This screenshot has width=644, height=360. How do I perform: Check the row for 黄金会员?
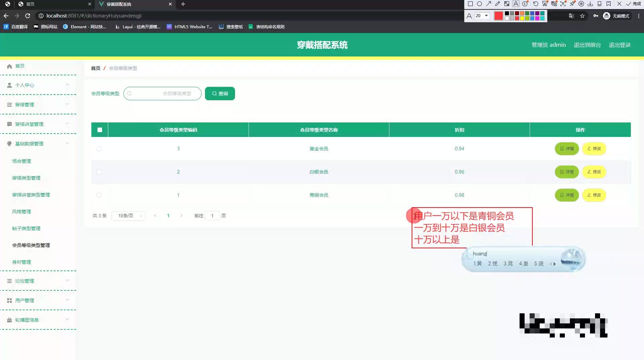[x=99, y=148]
